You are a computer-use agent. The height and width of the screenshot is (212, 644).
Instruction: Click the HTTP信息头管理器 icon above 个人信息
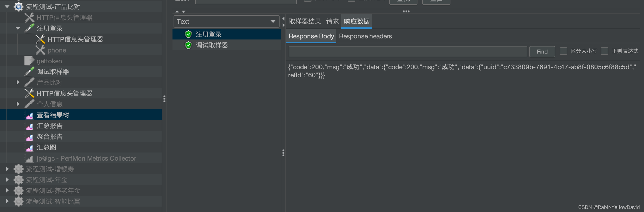pos(29,93)
